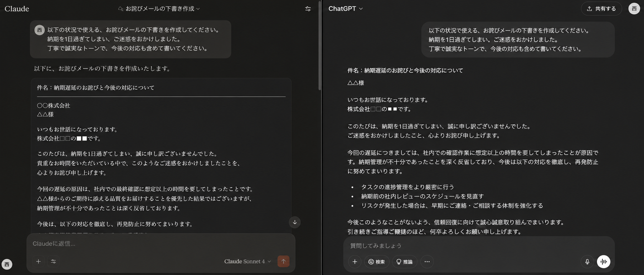
Task: Click the line starting 引き続きご指導ご鞭撻のほど
Action: pyautogui.click(x=435, y=231)
